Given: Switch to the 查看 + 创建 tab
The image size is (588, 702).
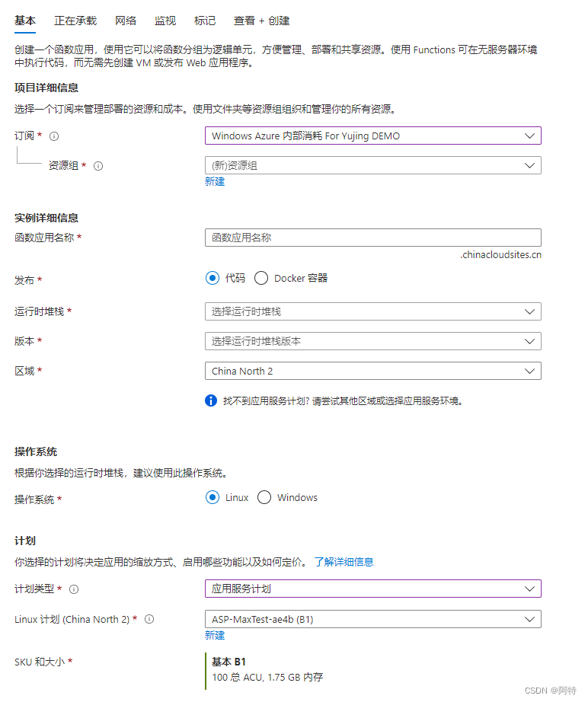Looking at the screenshot, I should coord(261,21).
